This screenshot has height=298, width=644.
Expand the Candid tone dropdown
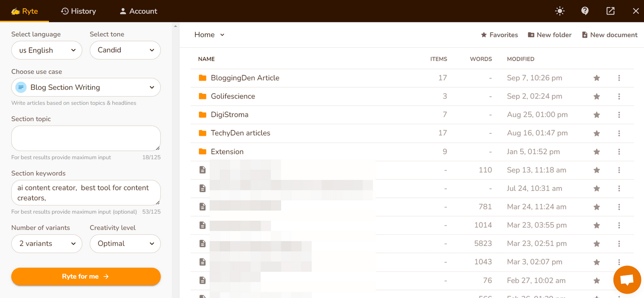[x=125, y=50]
